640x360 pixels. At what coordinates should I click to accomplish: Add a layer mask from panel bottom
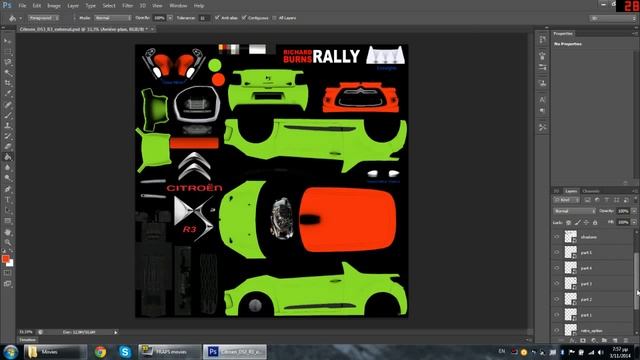coord(582,340)
